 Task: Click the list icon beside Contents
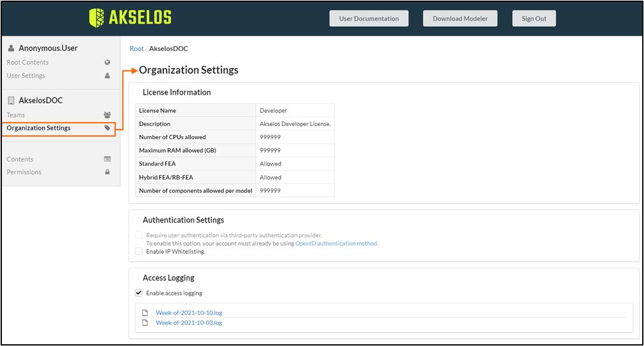pyautogui.click(x=107, y=159)
